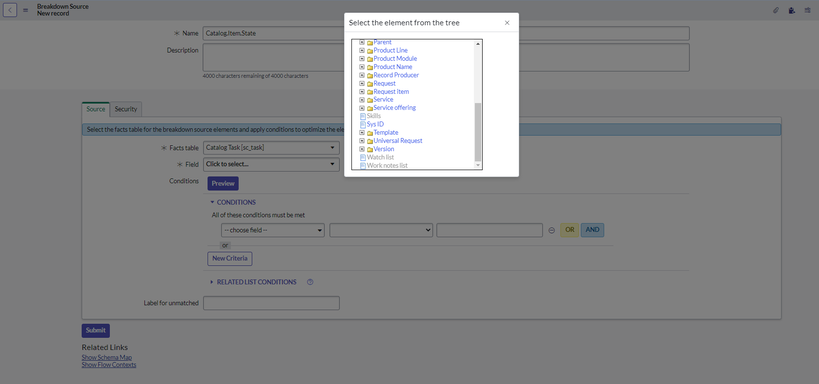The image size is (819, 384).
Task: Expand the Parent tree node
Action: click(x=361, y=42)
